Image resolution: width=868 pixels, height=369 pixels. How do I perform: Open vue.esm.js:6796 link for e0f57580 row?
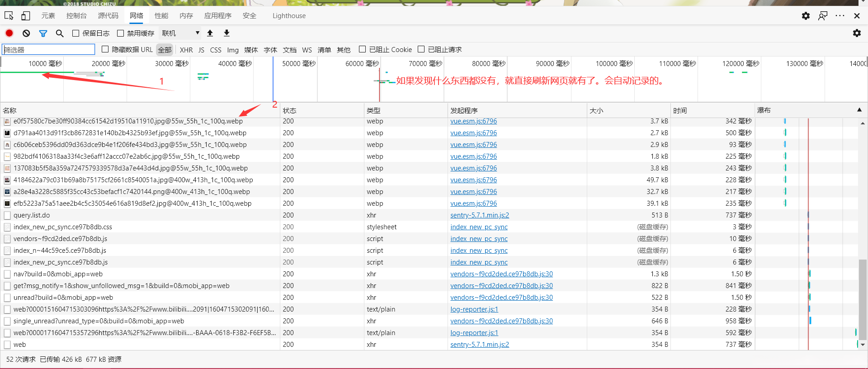coord(473,121)
